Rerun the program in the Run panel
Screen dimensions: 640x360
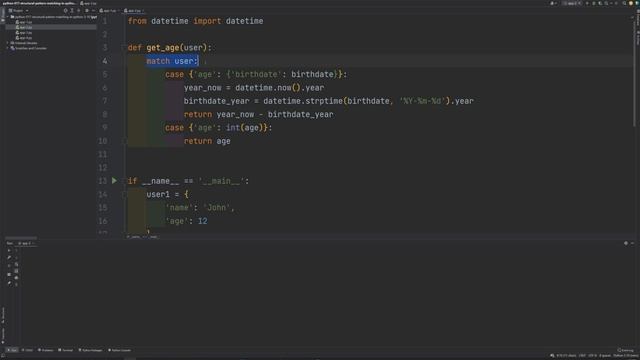(x=9, y=251)
